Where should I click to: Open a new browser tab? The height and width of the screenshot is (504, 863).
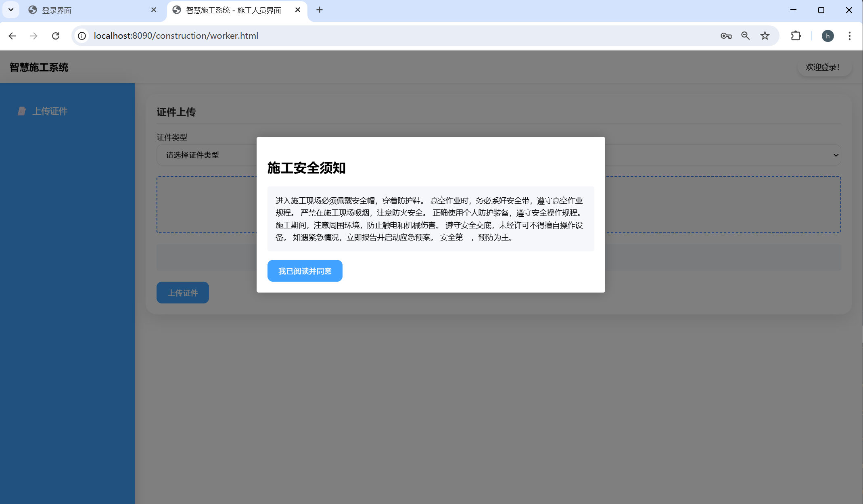[x=319, y=10]
